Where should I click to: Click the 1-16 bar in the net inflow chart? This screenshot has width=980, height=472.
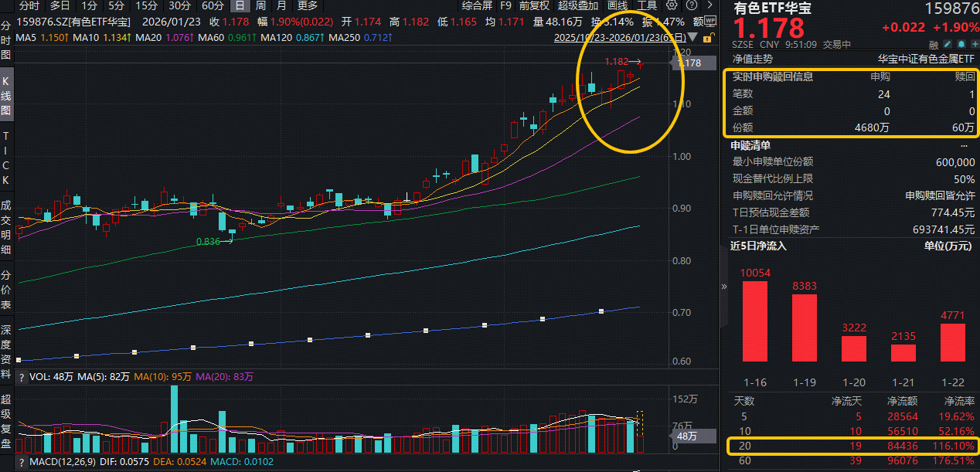(755, 324)
